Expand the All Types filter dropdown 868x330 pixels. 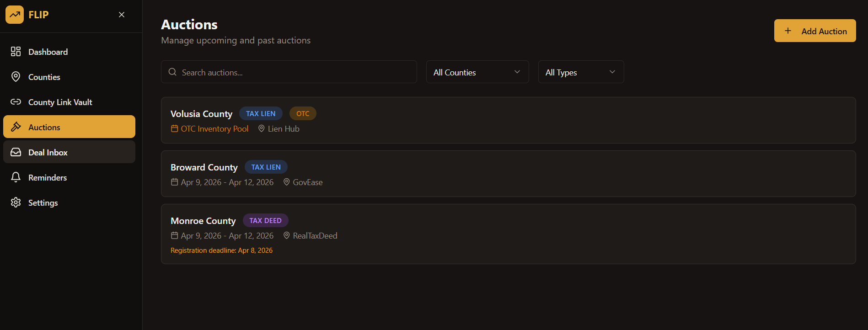pos(581,72)
